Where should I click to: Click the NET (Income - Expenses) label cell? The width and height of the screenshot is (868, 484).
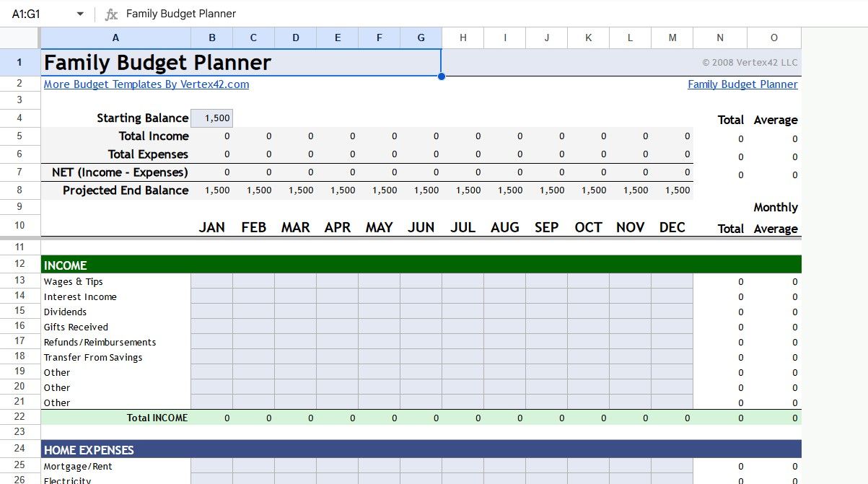118,172
